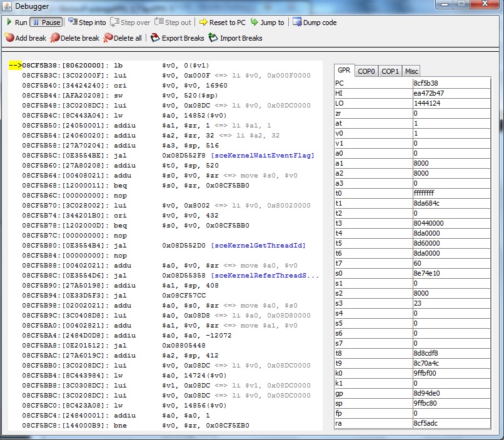Remove all breakpoints with Delete all

click(x=123, y=38)
